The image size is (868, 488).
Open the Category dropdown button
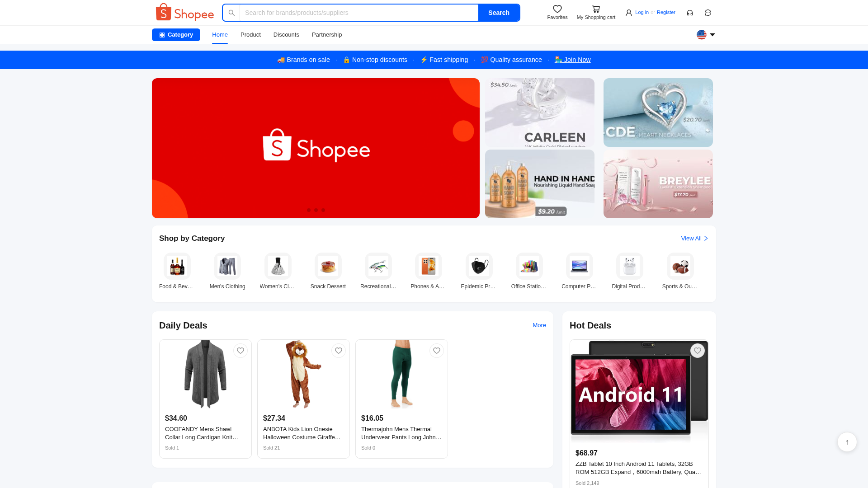click(x=176, y=35)
